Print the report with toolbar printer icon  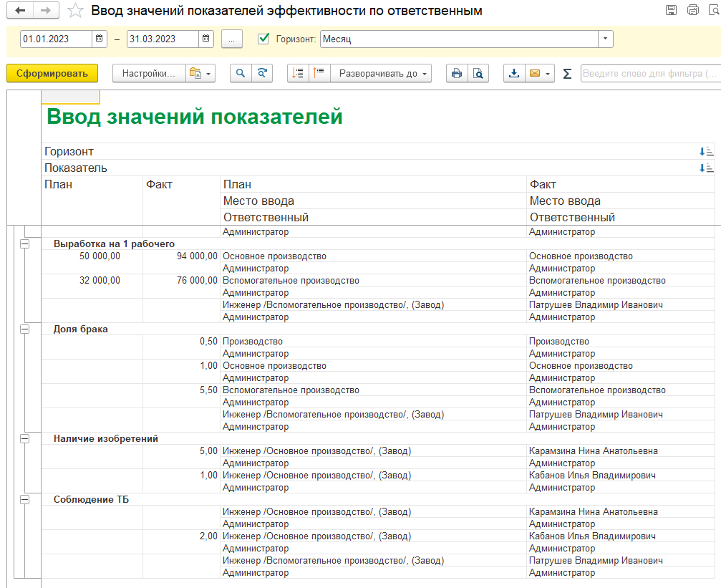[457, 74]
